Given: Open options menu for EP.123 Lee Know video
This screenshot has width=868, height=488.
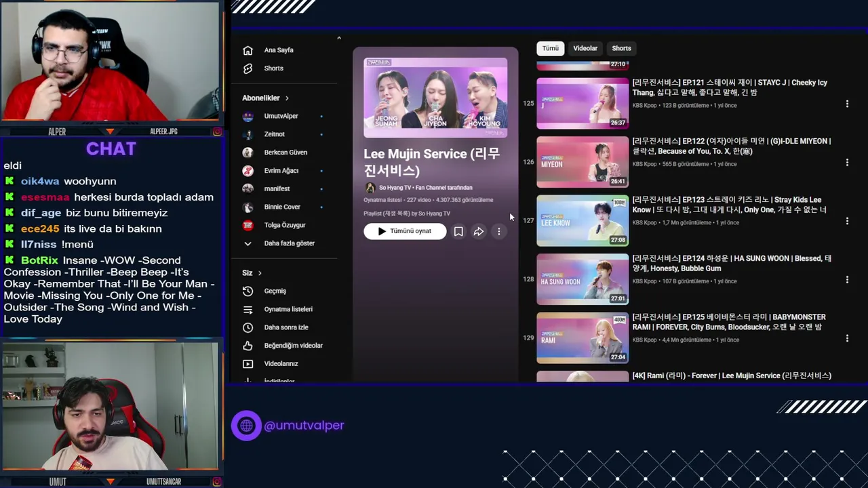Looking at the screenshot, I should click(x=847, y=221).
